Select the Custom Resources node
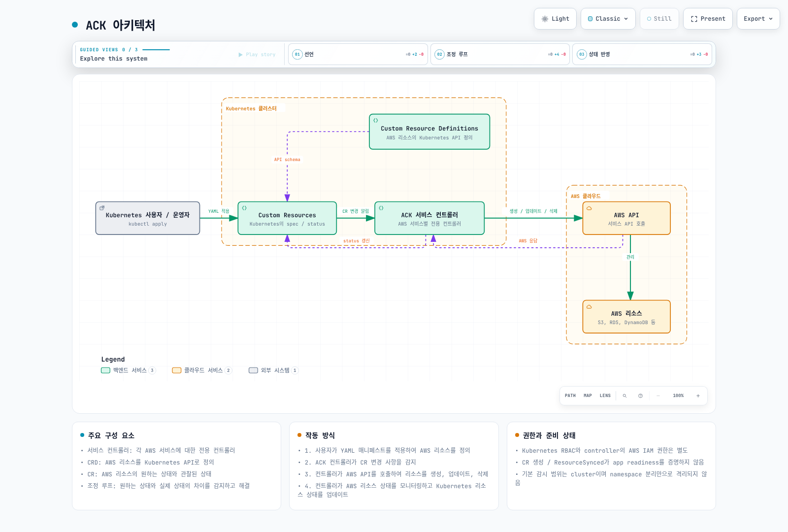The height and width of the screenshot is (532, 788). coord(287,218)
